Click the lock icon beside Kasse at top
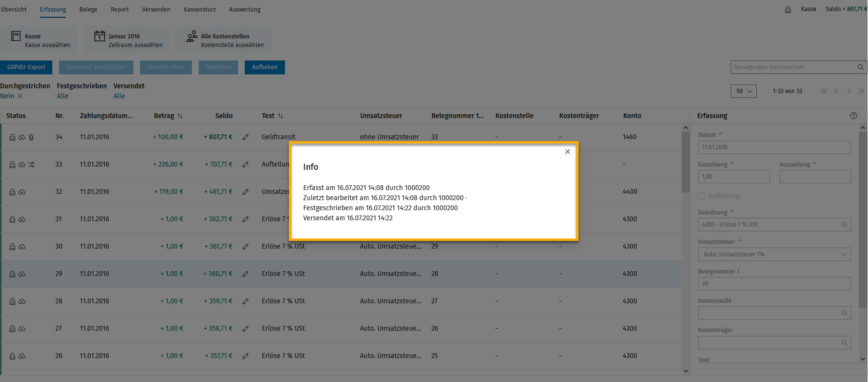This screenshot has width=868, height=382. click(788, 10)
